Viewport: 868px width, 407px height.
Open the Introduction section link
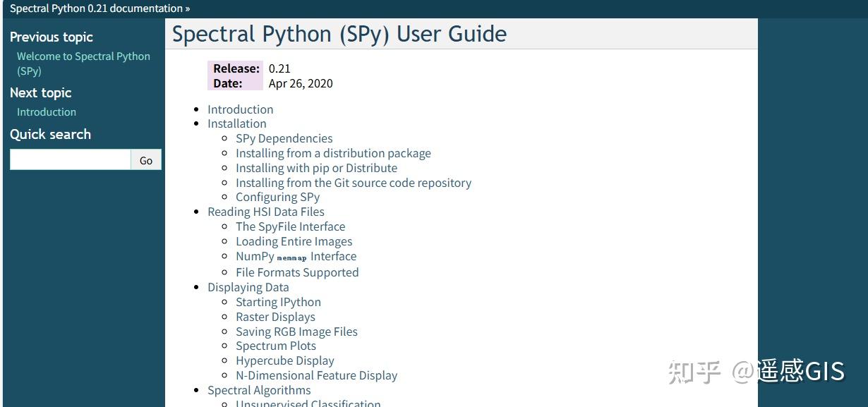(240, 109)
